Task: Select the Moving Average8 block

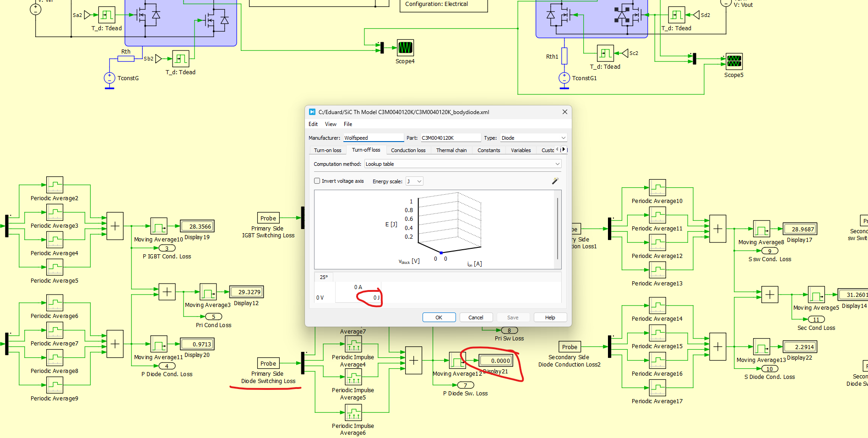Action: point(761,229)
